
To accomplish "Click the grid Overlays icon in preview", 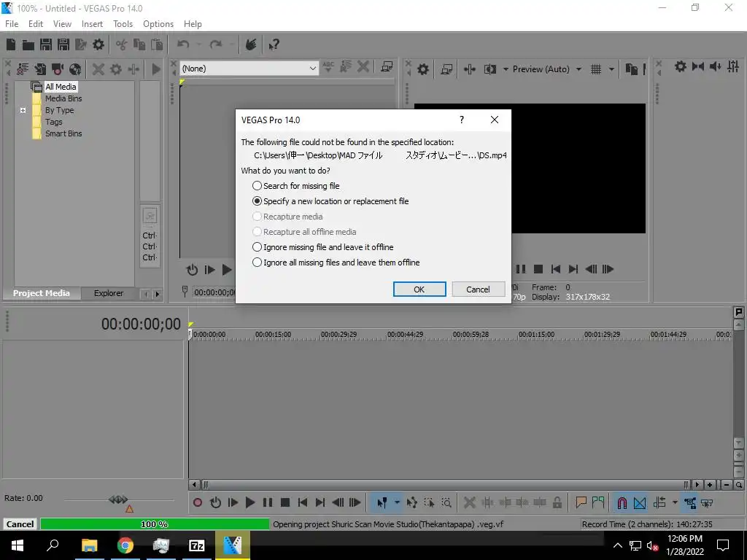I will pos(596,69).
